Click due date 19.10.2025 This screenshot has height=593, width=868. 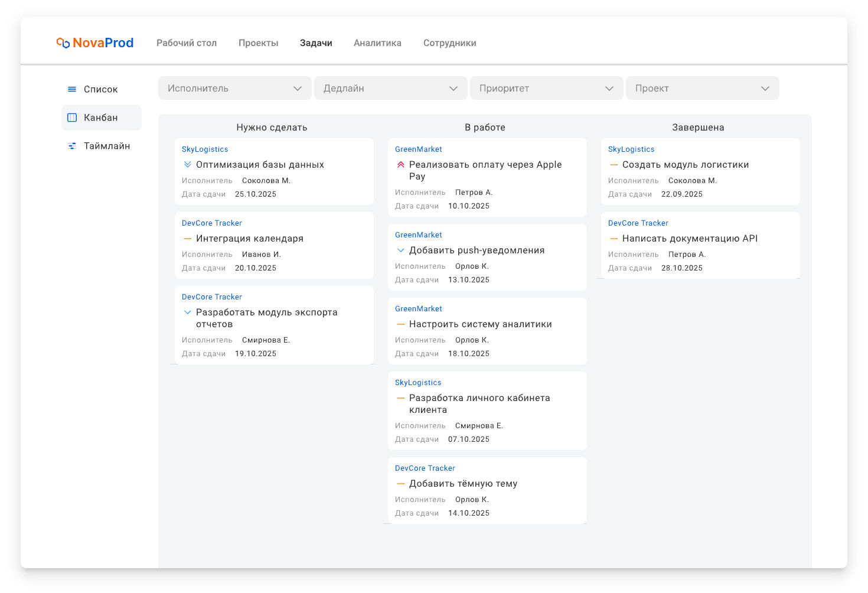256,354
